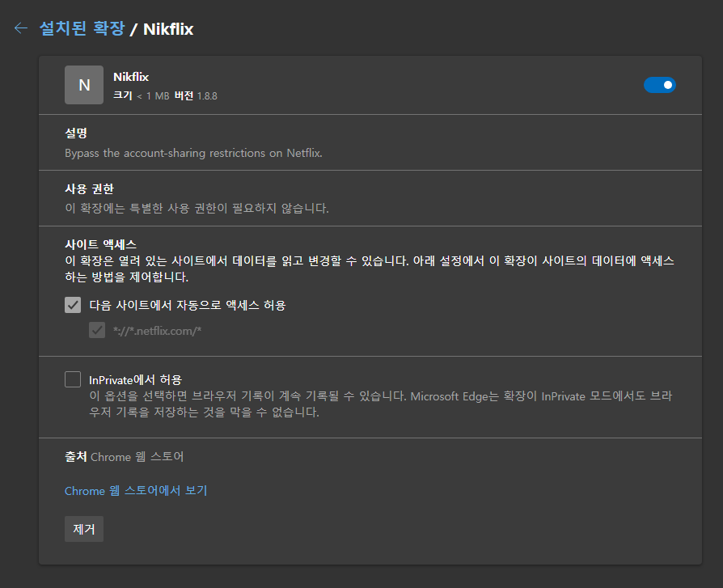Click the '*://*.netflix.com/*' site checkbox

(97, 329)
